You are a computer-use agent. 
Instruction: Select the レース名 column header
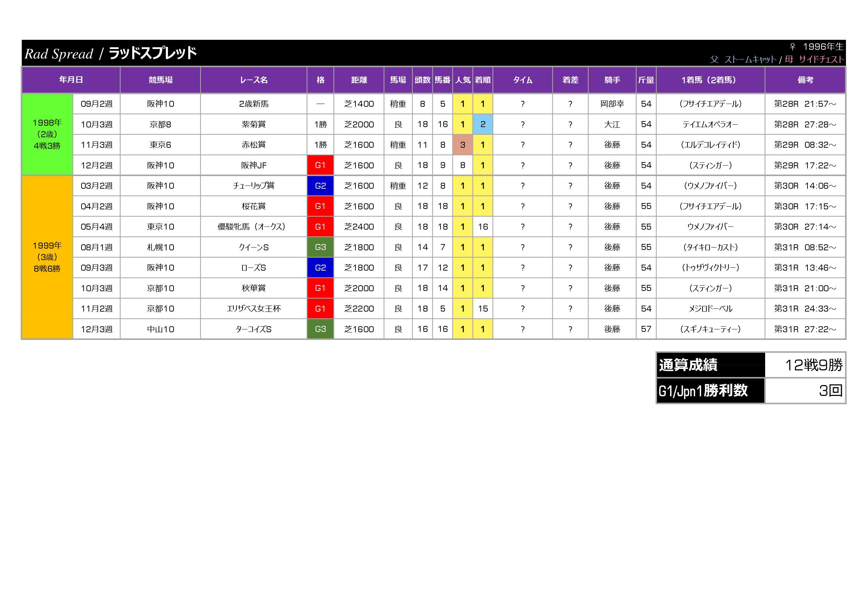coord(254,80)
